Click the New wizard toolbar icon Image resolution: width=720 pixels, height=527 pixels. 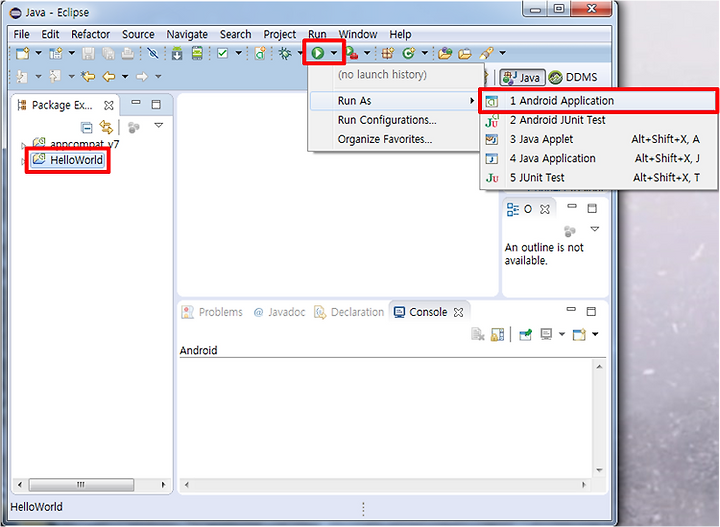22,53
